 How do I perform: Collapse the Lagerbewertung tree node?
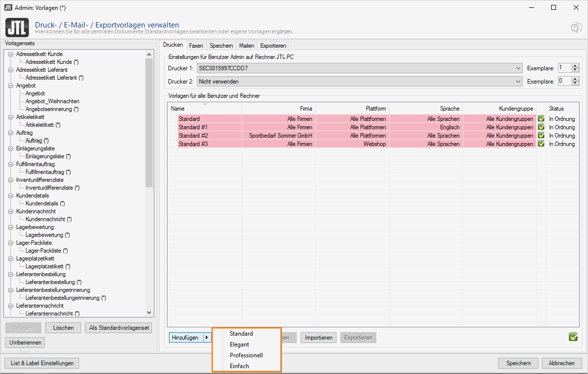[x=11, y=227]
